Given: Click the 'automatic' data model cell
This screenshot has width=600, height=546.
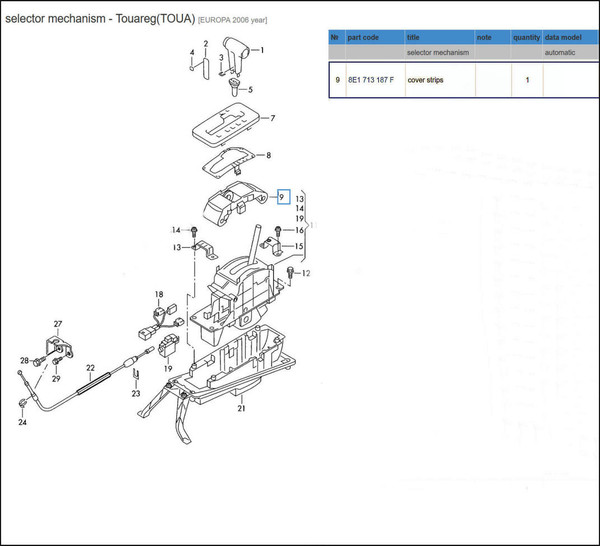Looking at the screenshot, I should tap(561, 52).
